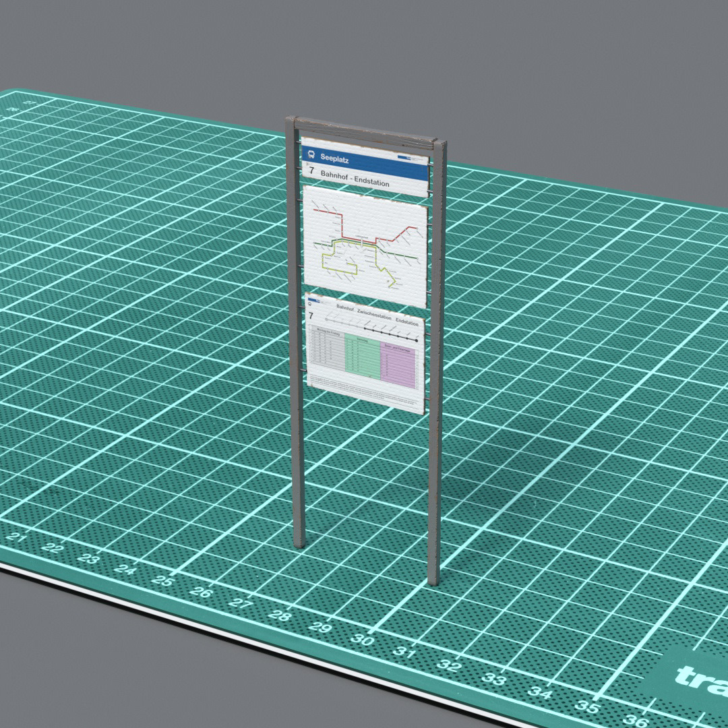This screenshot has height=728, width=728.
Task: Click ruler number 22 on cutting mat
Action: tap(52, 548)
